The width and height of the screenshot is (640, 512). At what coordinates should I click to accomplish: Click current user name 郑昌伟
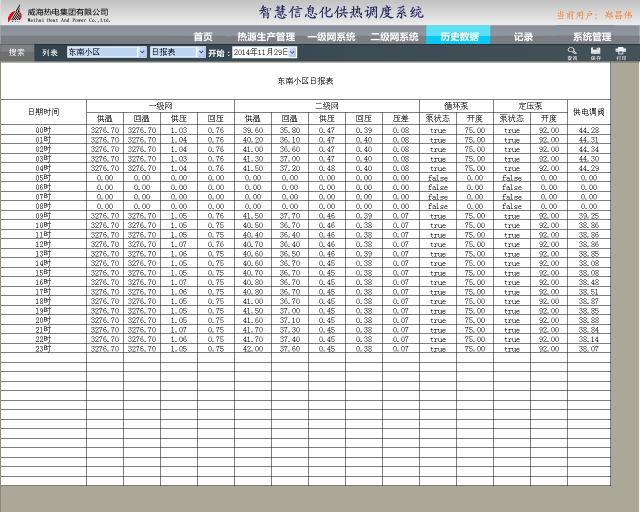(618, 15)
